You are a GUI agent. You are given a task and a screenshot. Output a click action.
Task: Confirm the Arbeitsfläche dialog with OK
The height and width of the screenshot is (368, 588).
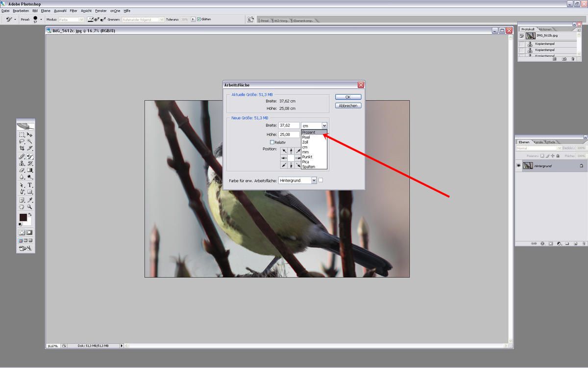(x=348, y=97)
